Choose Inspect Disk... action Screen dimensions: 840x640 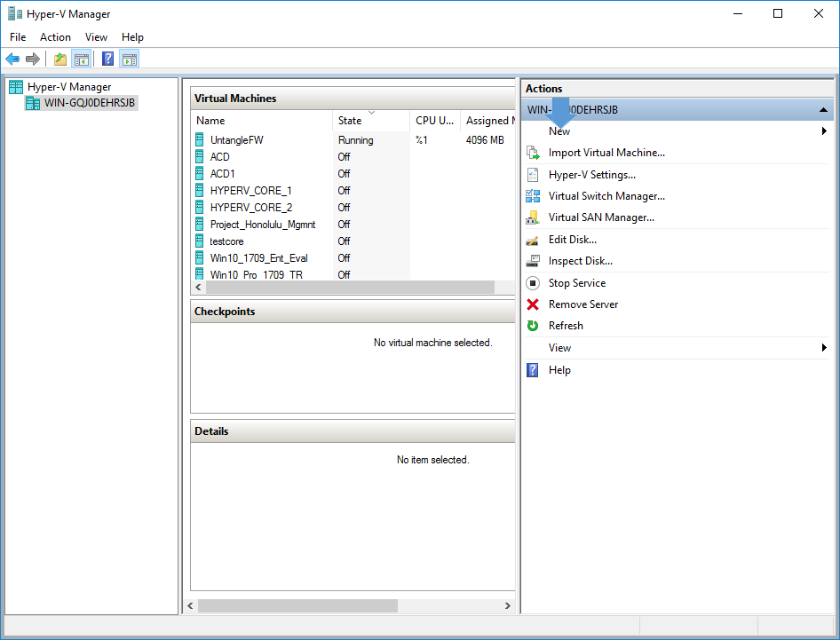pos(580,261)
